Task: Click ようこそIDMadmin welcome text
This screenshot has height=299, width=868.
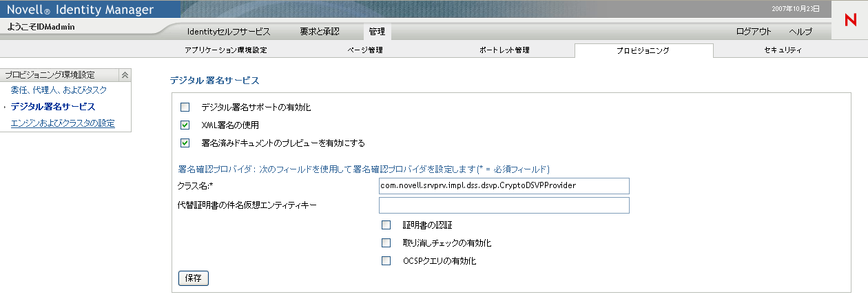Action: pos(41,27)
